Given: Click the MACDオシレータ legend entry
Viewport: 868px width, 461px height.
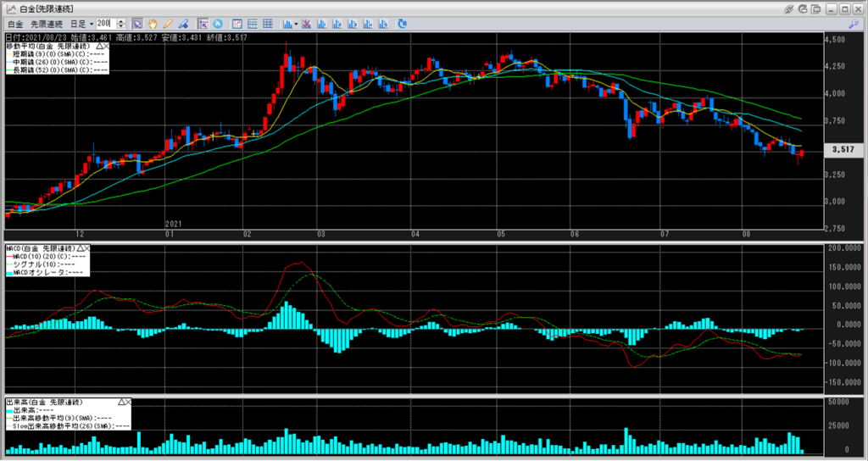Looking at the screenshot, I should click(x=44, y=272).
